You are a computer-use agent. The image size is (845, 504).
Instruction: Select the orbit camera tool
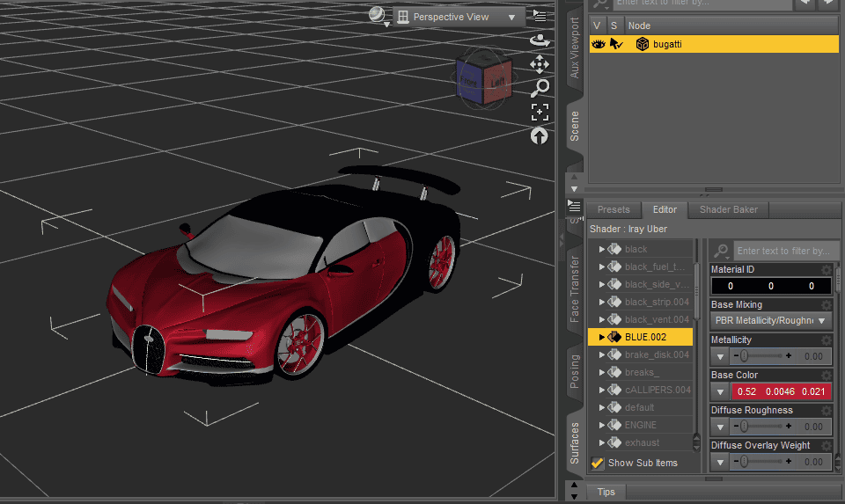[x=540, y=40]
